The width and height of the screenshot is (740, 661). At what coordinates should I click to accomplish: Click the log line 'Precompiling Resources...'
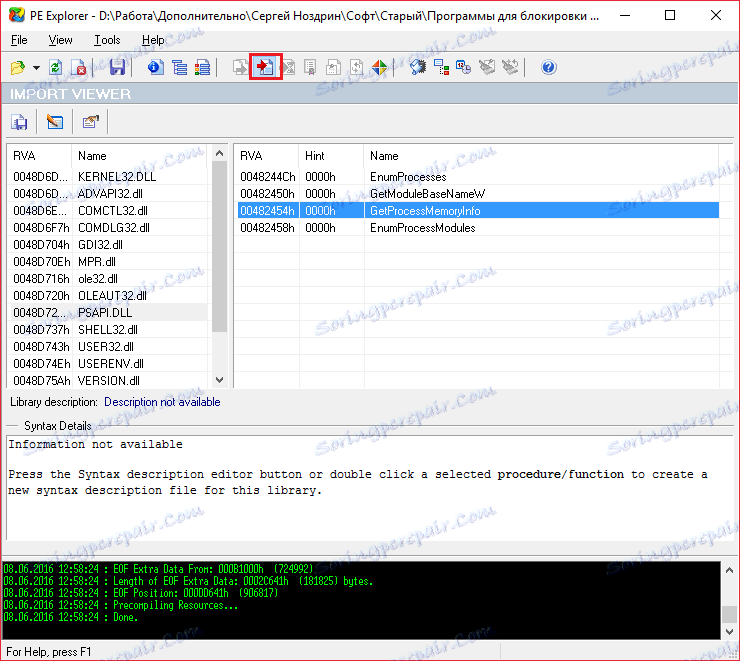tap(175, 605)
